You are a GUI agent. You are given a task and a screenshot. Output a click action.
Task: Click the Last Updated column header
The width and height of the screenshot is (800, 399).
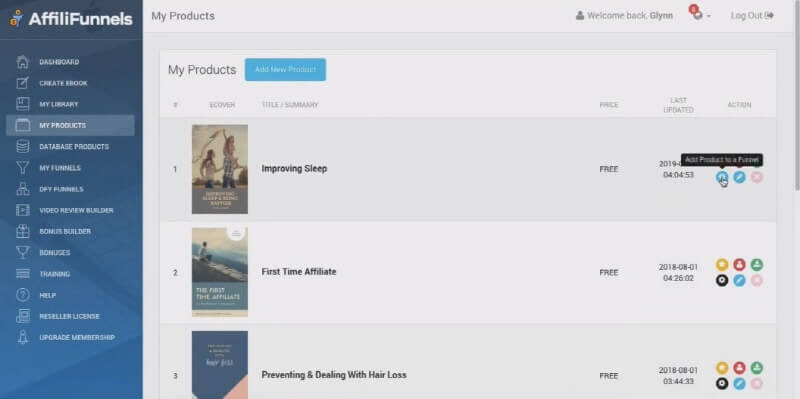coord(679,105)
